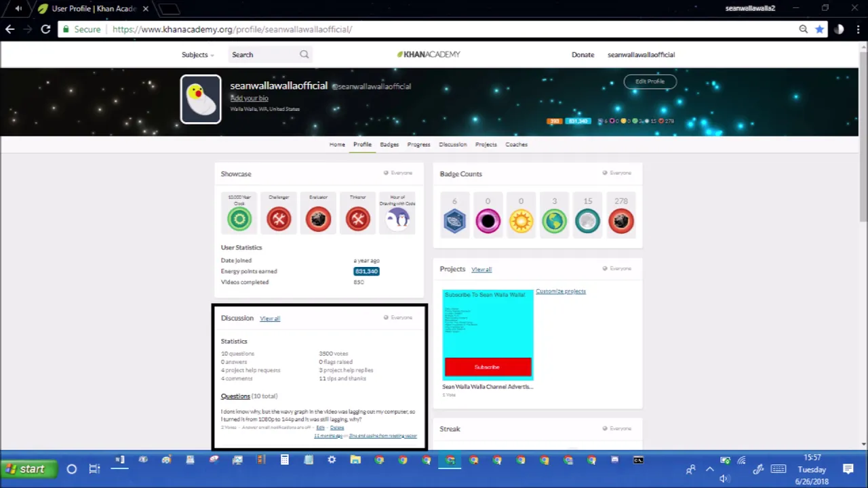Screen dimensions: 868x488
Task: Open Chrome's three-dot menu
Action: [856, 29]
